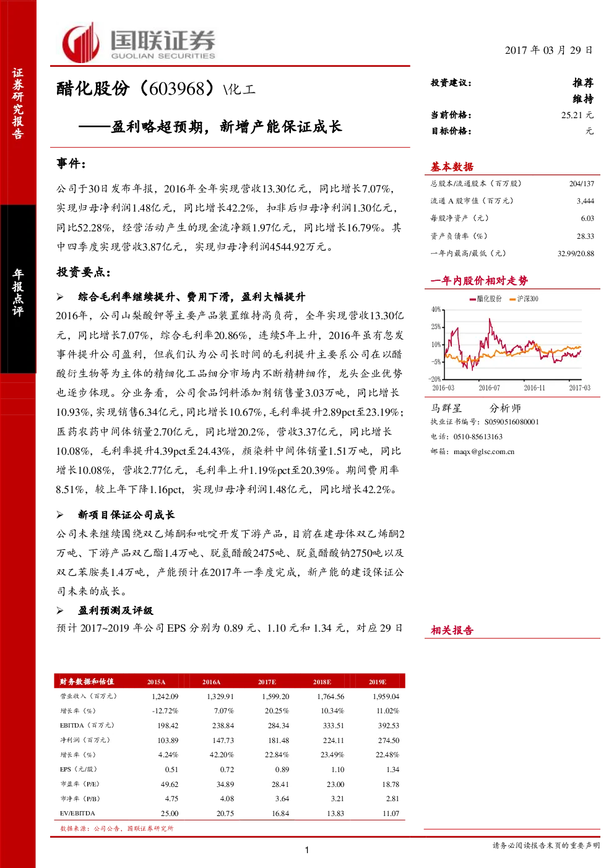Click certificate number S0590516080001
Viewport: 614px width, 868px height.
(512, 422)
